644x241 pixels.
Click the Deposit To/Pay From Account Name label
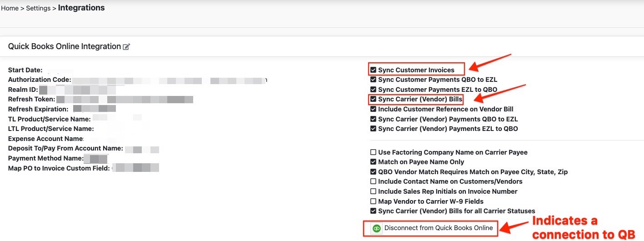coord(65,148)
